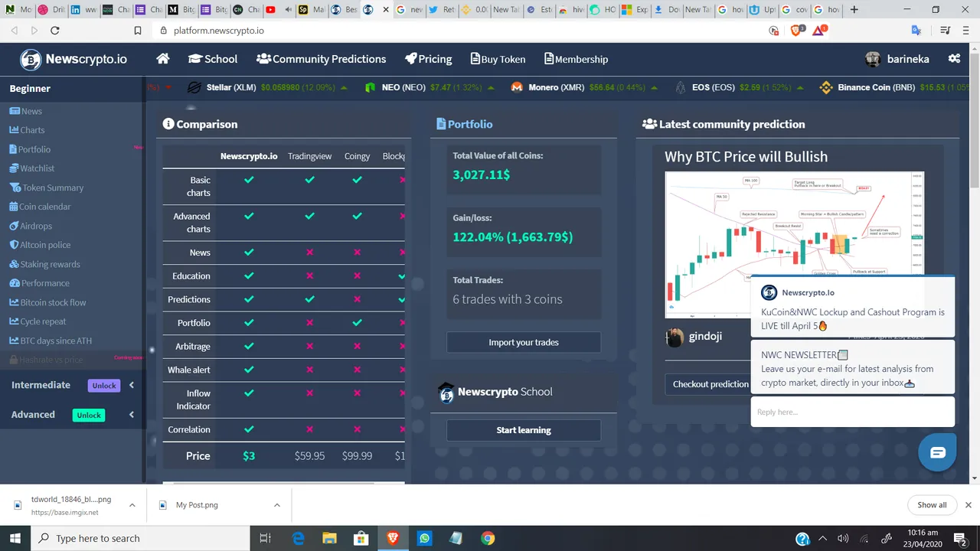The image size is (980, 551).
Task: Click Binance Coin (BNB) ticker entry
Action: point(894,87)
